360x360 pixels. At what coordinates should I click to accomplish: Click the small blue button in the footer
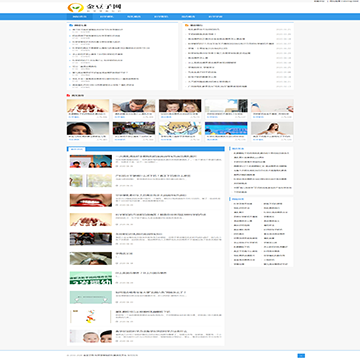[301, 356]
